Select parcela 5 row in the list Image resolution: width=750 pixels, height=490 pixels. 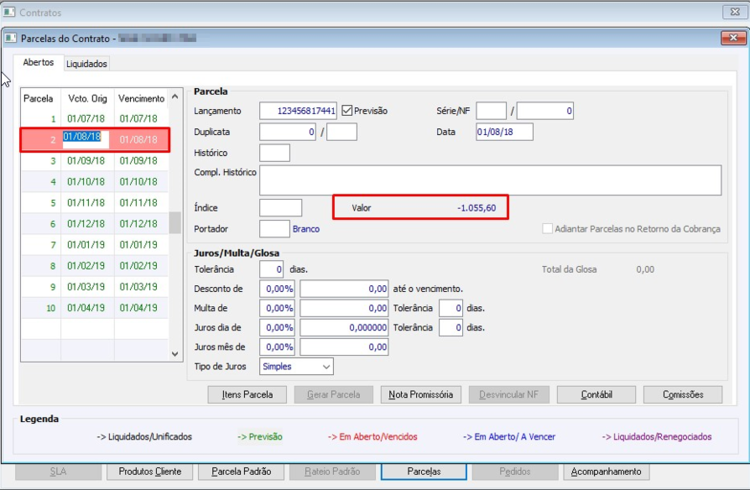tap(95, 203)
